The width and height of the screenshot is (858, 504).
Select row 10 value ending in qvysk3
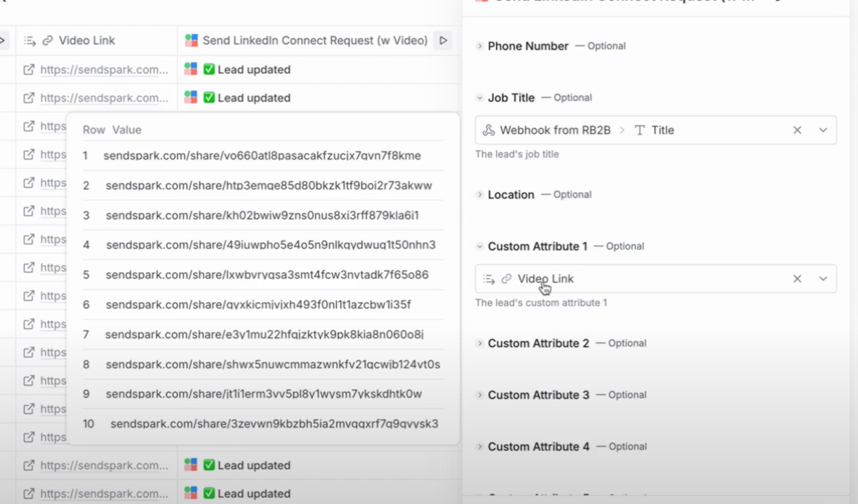pyautogui.click(x=274, y=424)
